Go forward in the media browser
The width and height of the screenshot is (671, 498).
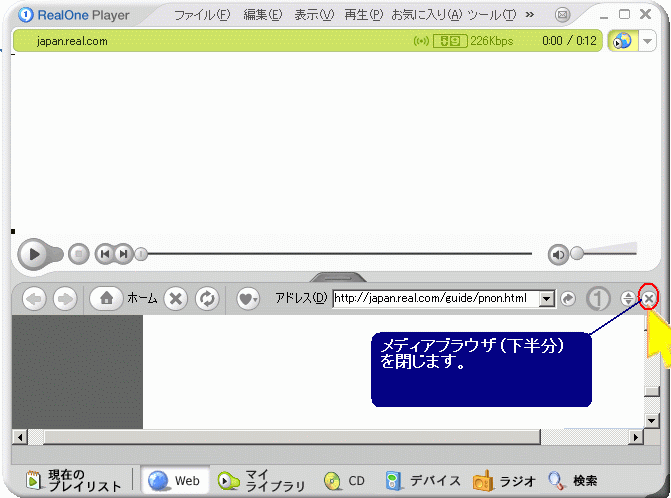(65, 299)
